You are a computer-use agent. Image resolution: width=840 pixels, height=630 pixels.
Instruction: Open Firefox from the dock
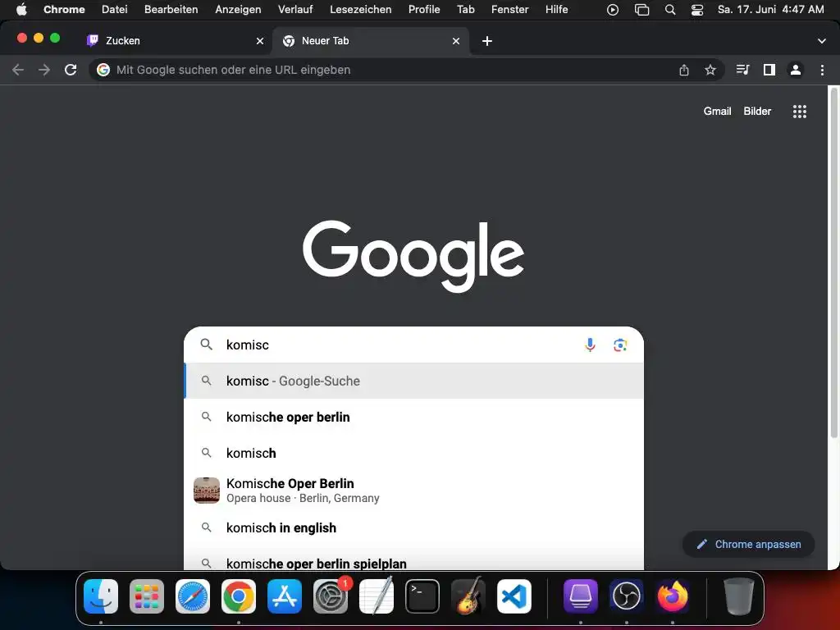click(673, 596)
